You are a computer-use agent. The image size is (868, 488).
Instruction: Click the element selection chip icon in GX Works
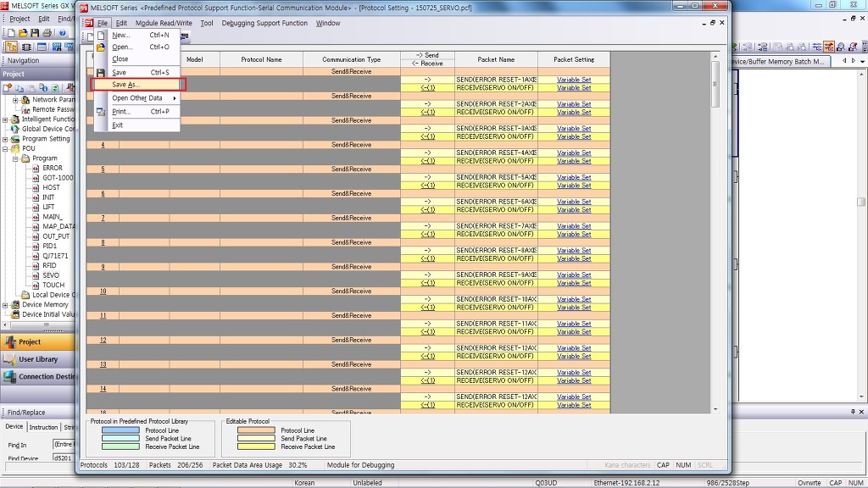[25, 47]
